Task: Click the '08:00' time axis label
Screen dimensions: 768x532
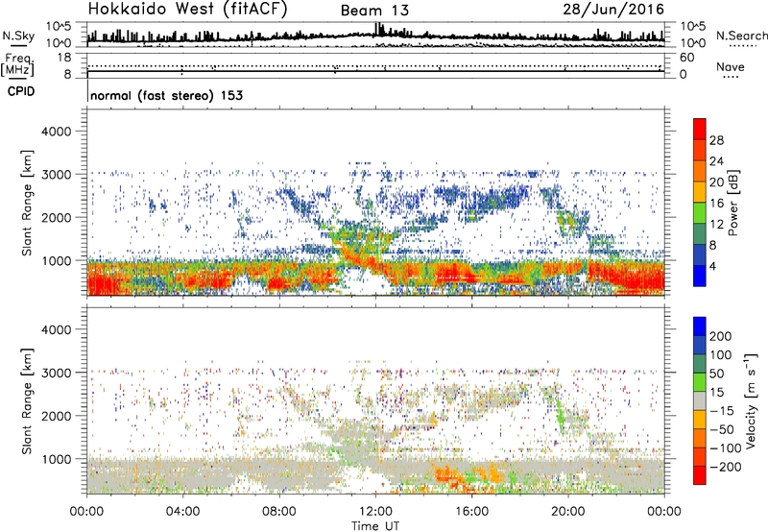Action: [x=279, y=512]
